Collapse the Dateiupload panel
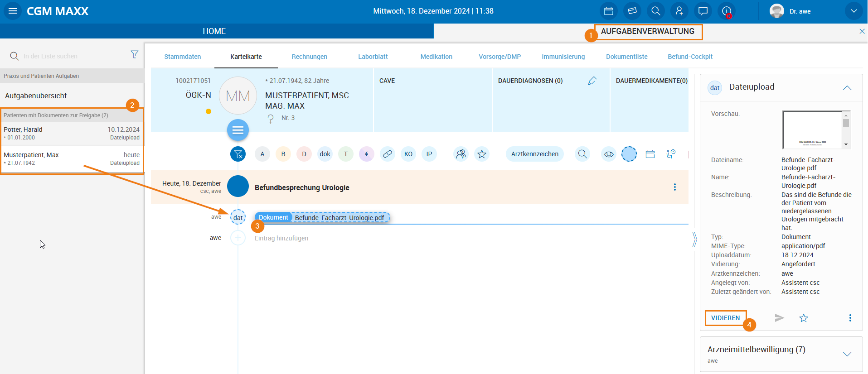This screenshot has width=868, height=374. tap(847, 88)
